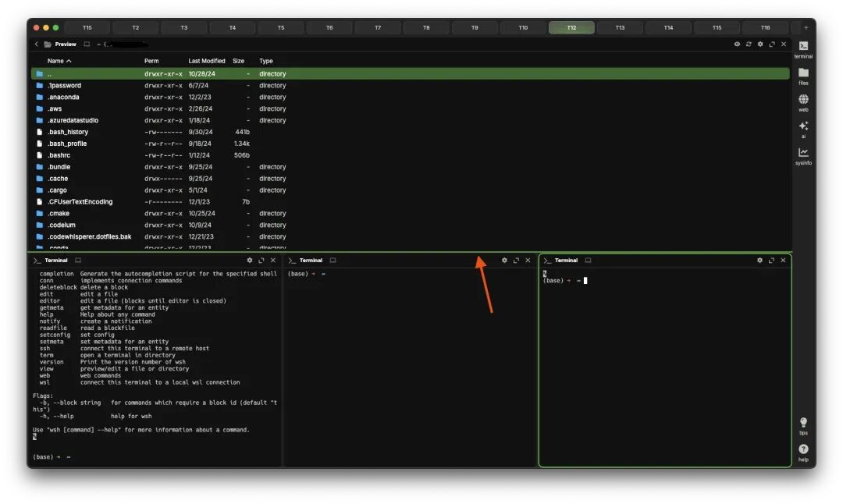Open the ai widget in the sidebar
The height and width of the screenshot is (504, 843).
pyautogui.click(x=803, y=123)
